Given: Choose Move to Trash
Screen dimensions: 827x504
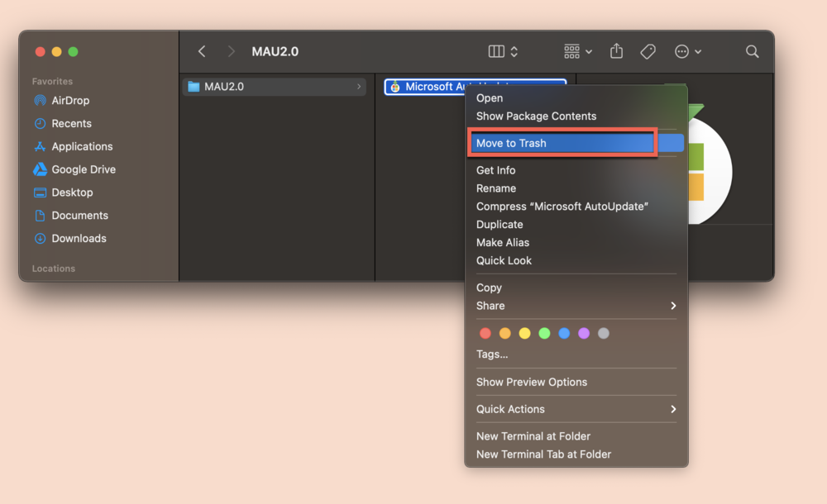Looking at the screenshot, I should [511, 143].
